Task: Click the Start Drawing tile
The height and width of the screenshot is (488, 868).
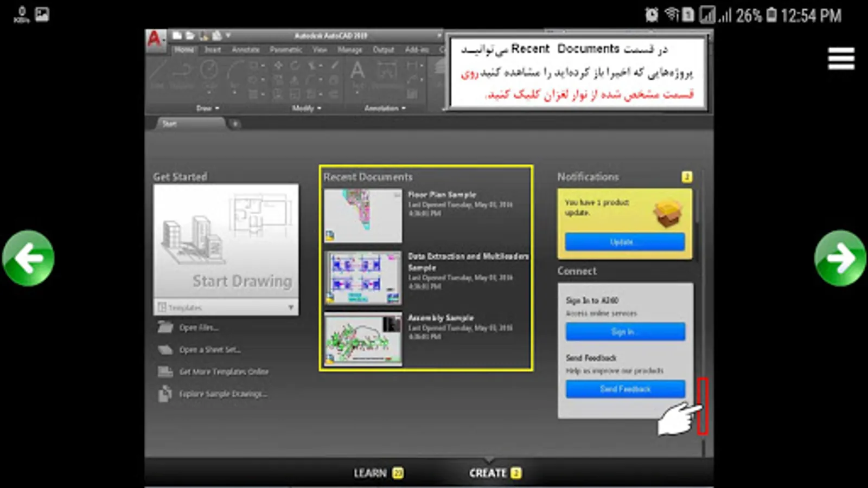Action: (226, 241)
